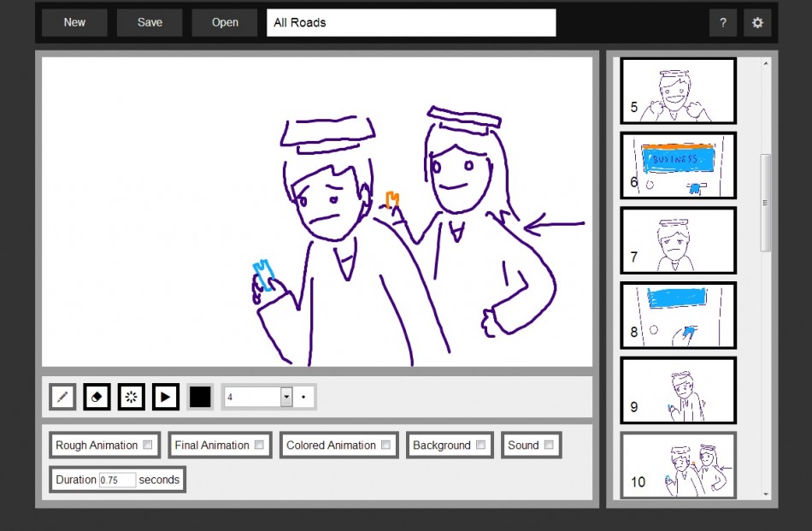Mark the Sound checkbox
812x531 pixels.
pyautogui.click(x=549, y=445)
